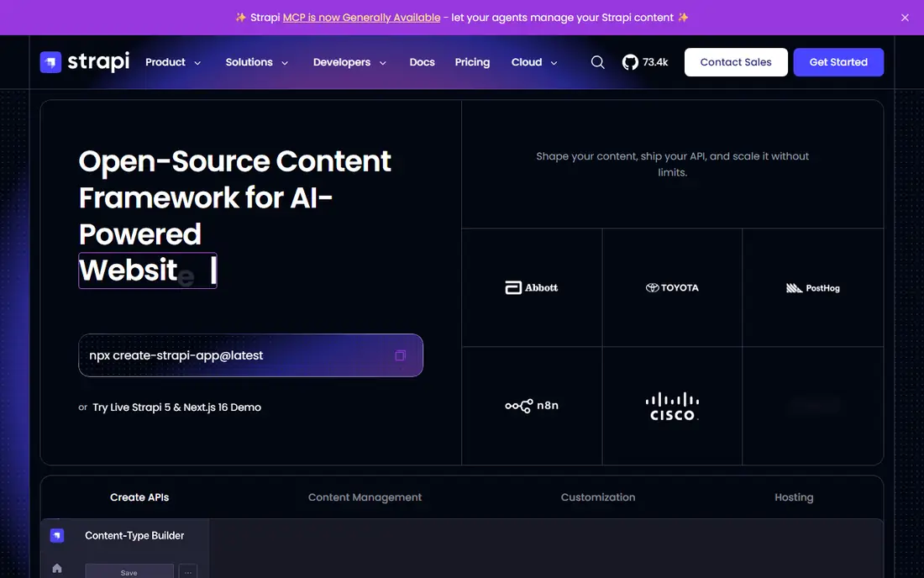This screenshot has height=578, width=924.
Task: Open the site search magnifier icon
Action: coord(597,62)
